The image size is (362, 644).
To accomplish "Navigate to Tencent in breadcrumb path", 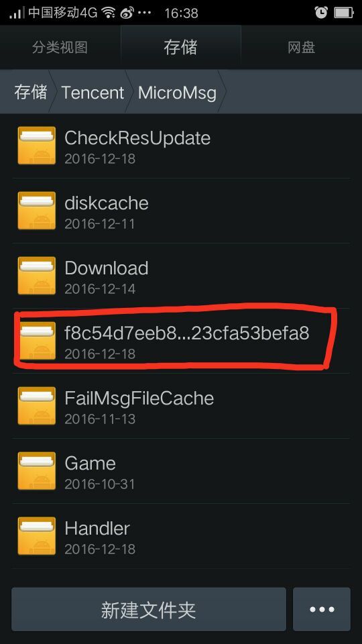I will [x=93, y=93].
